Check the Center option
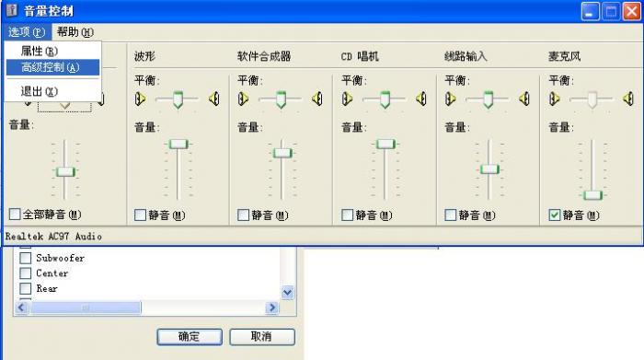 [26, 273]
